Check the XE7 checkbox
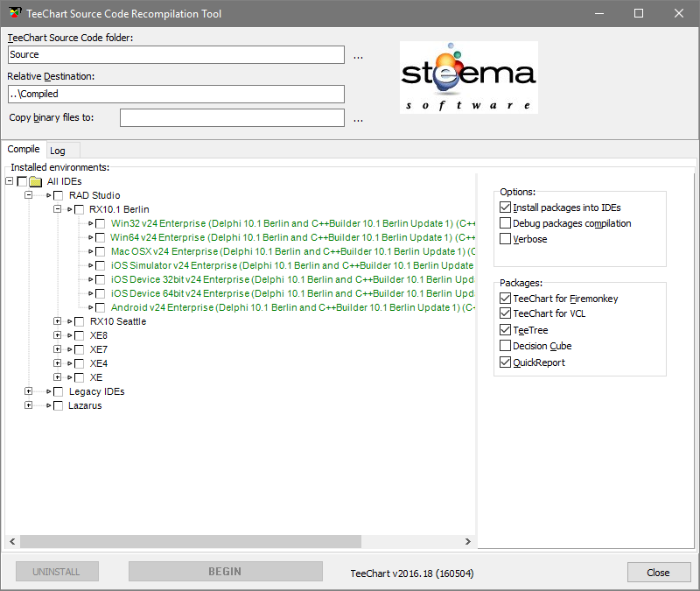Image resolution: width=700 pixels, height=591 pixels. tap(79, 349)
